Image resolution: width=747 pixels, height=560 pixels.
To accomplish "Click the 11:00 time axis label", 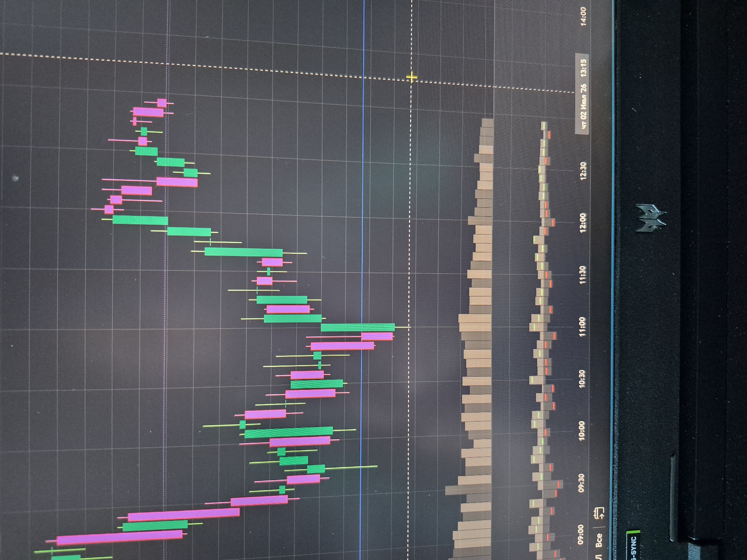I will coord(582,327).
